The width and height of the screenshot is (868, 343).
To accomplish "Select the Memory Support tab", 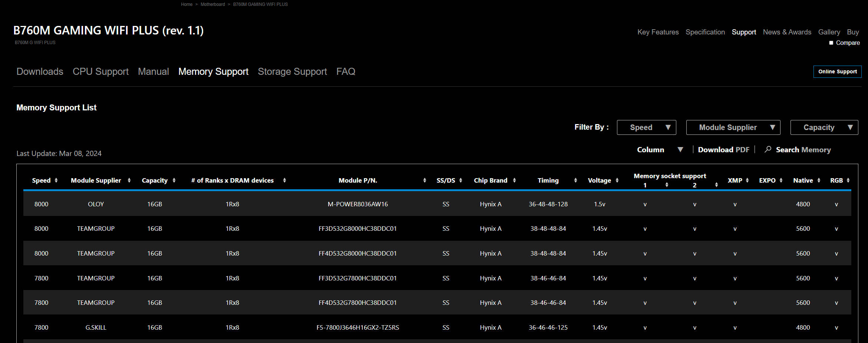I will coord(214,71).
